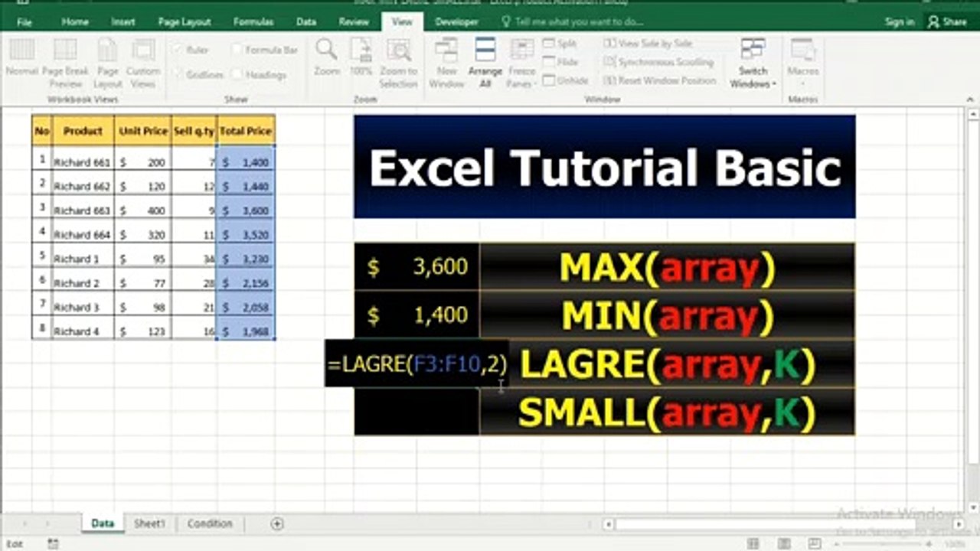Switch to the Insert ribbon tab
This screenshot has width=980, height=551.
pyautogui.click(x=123, y=22)
